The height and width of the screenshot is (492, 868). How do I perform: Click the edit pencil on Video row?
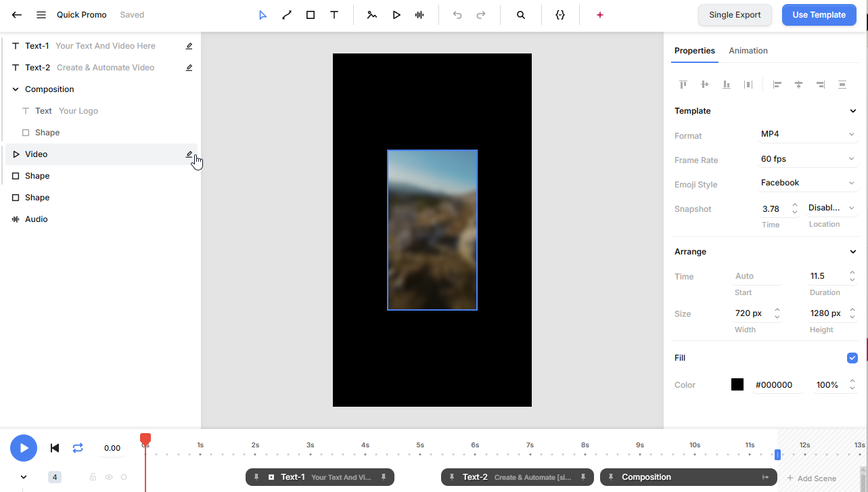click(x=189, y=154)
